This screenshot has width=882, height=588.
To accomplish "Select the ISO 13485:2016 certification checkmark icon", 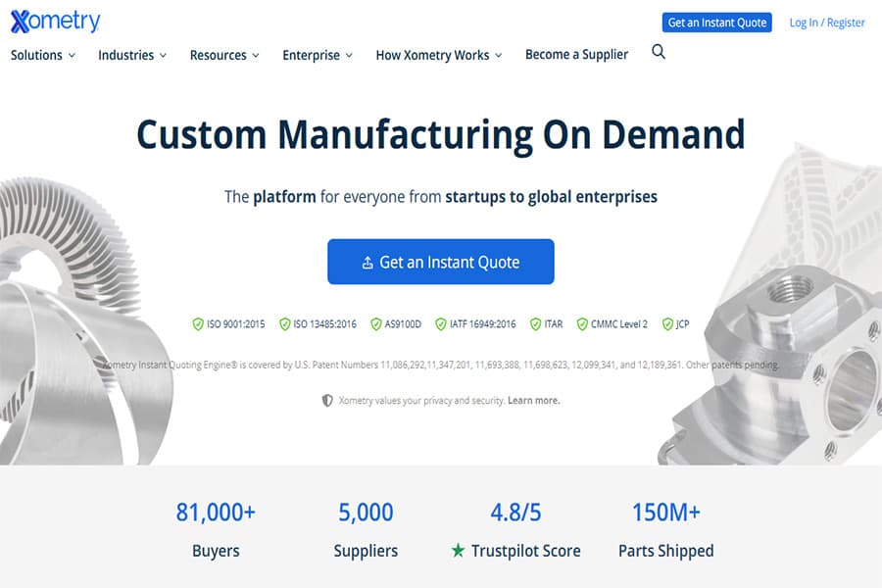I will click(x=283, y=323).
